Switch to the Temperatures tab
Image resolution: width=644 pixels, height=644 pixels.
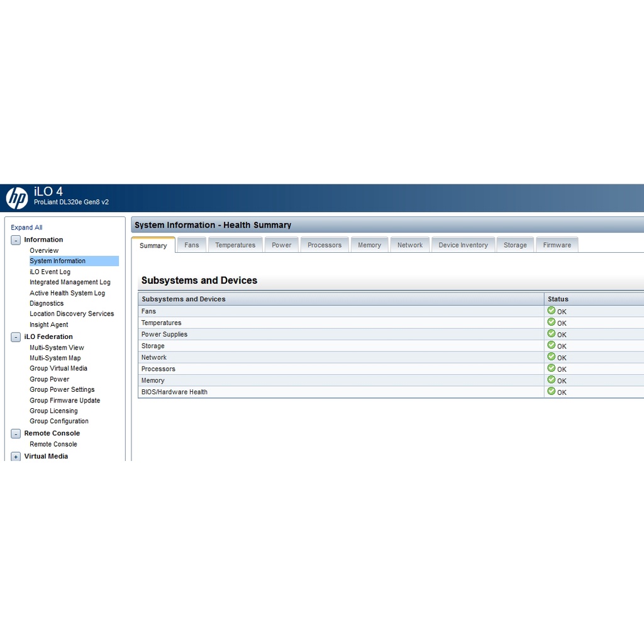(235, 245)
